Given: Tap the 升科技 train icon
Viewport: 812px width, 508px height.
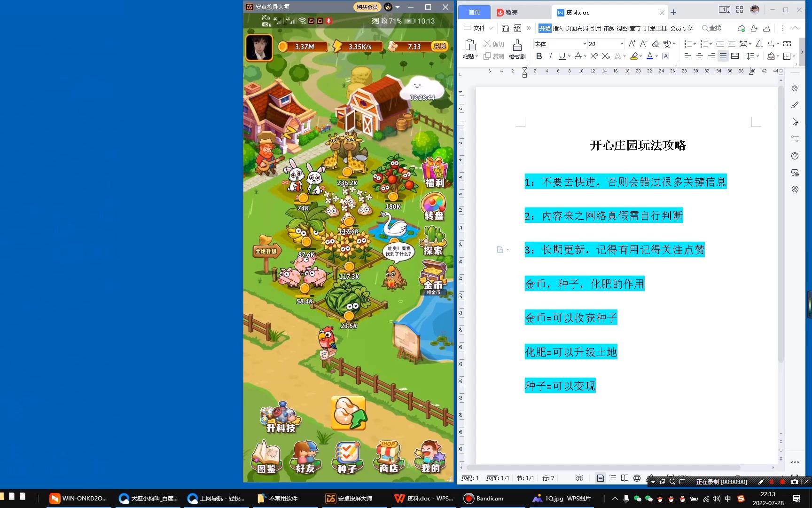Looking at the screenshot, I should pos(281,417).
